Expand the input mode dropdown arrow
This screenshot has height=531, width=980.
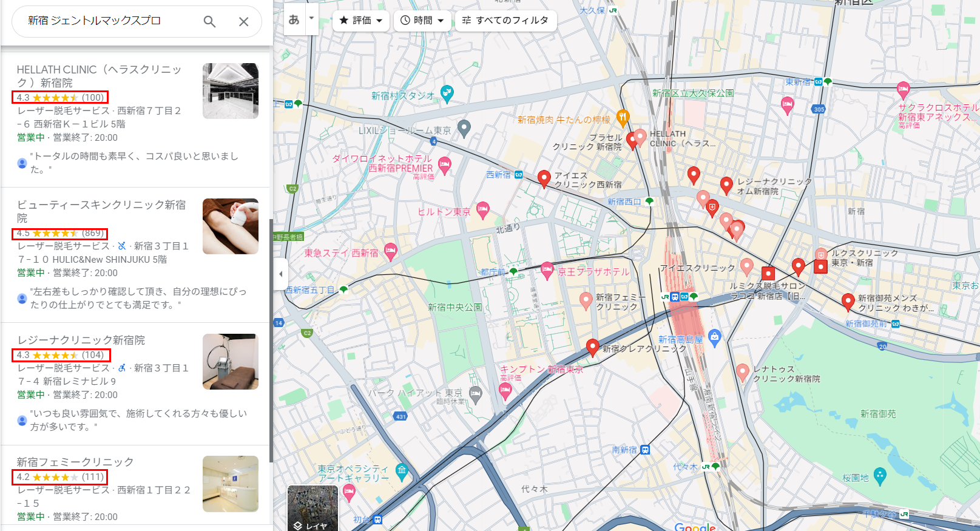coord(311,18)
